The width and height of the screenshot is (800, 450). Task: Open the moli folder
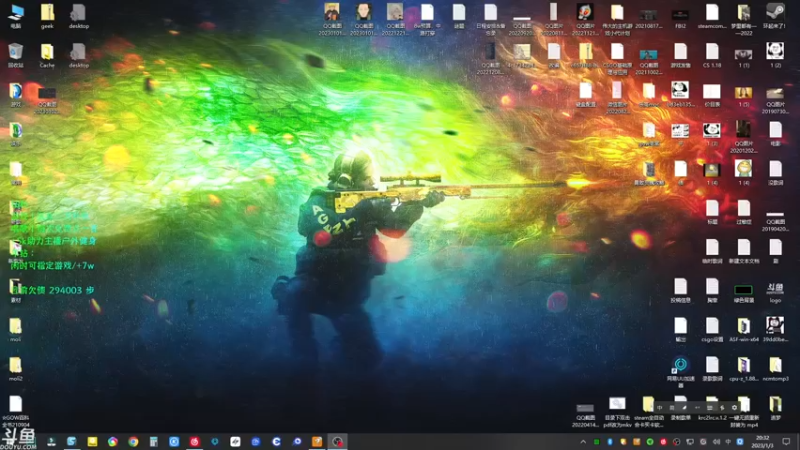(x=15, y=330)
